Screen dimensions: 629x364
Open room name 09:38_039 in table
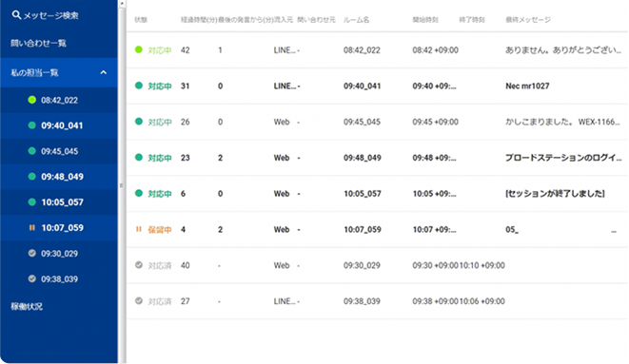(362, 301)
